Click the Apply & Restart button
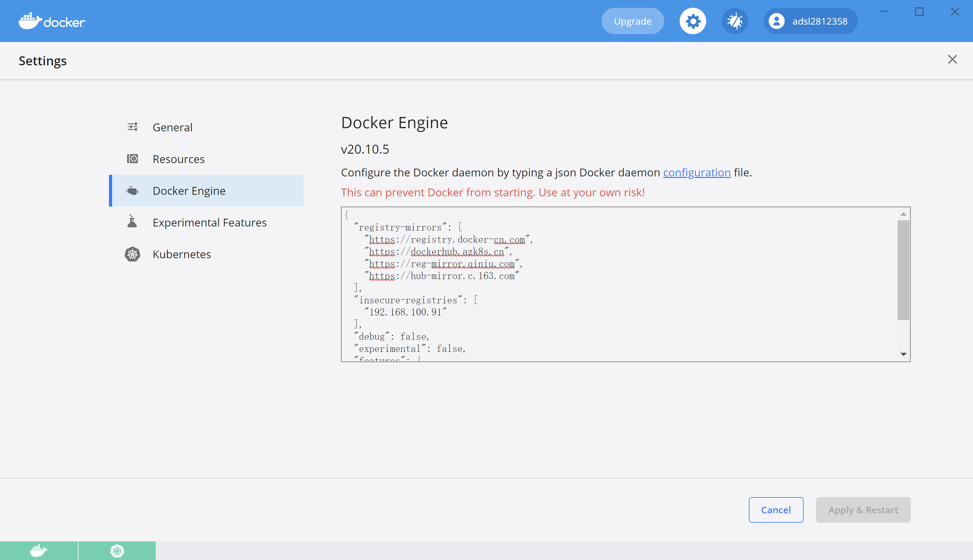The image size is (973, 560). [863, 510]
